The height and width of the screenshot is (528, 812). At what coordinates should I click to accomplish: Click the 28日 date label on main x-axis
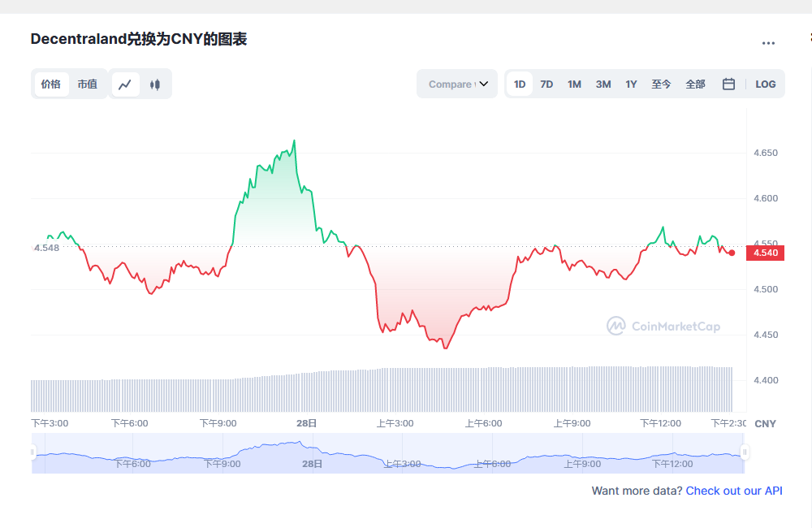point(306,423)
